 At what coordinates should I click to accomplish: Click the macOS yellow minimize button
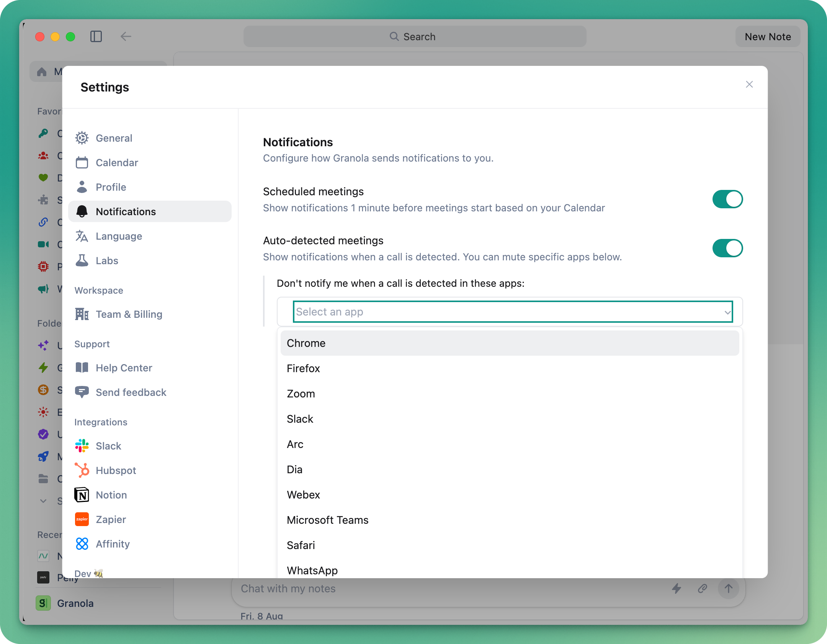(x=55, y=36)
